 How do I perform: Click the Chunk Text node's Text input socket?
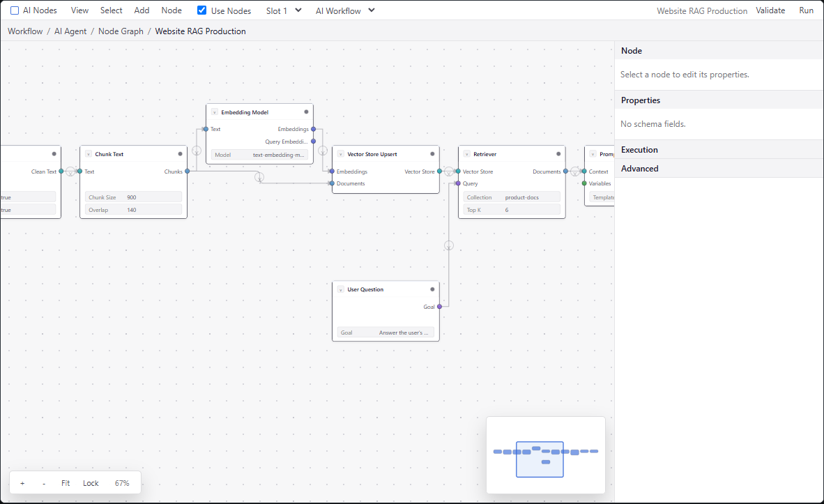(x=80, y=171)
